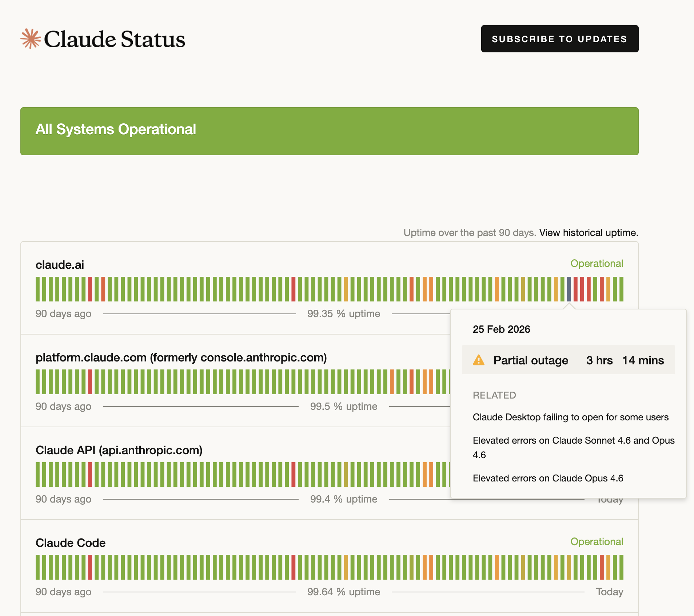Click the Claude API (api.anthropic.com) component name
The image size is (694, 616).
click(x=119, y=450)
